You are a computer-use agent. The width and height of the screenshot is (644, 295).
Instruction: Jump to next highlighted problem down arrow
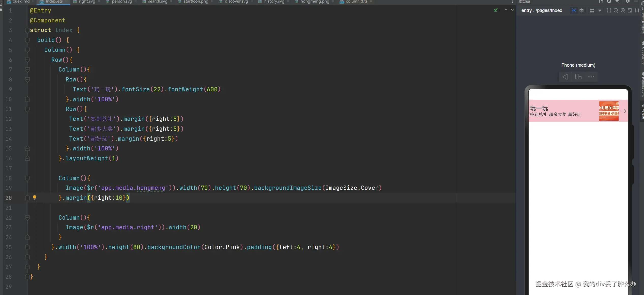click(512, 10)
